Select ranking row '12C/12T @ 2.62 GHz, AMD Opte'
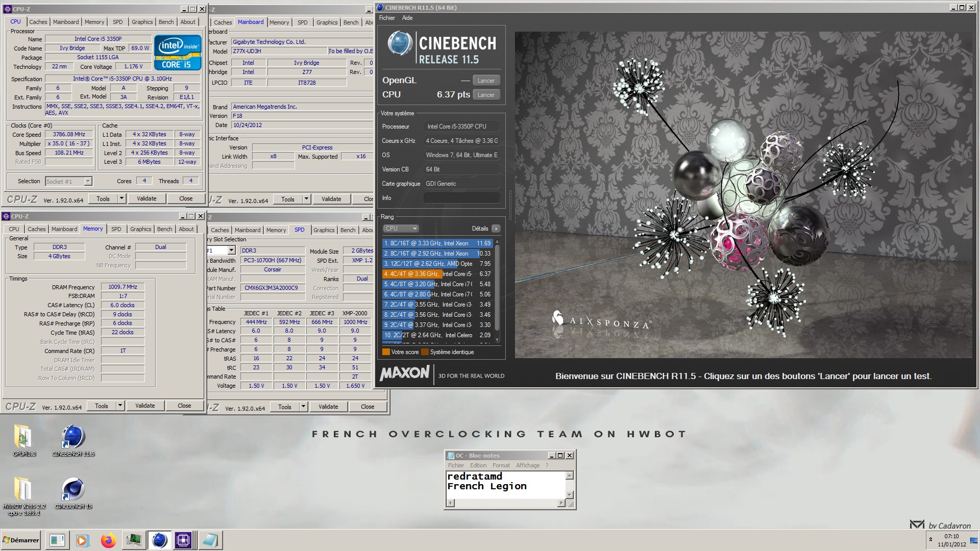 click(x=437, y=264)
